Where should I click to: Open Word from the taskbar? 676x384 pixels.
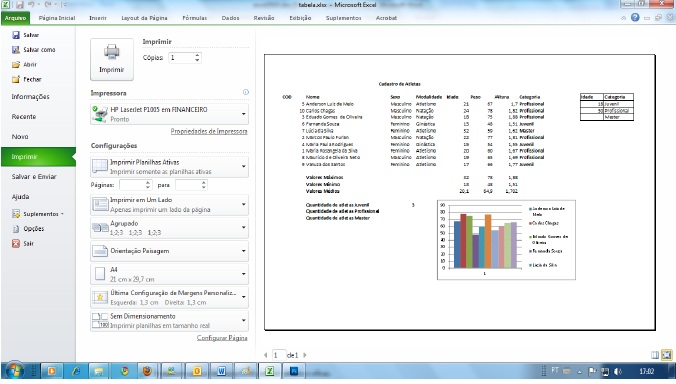click(222, 371)
